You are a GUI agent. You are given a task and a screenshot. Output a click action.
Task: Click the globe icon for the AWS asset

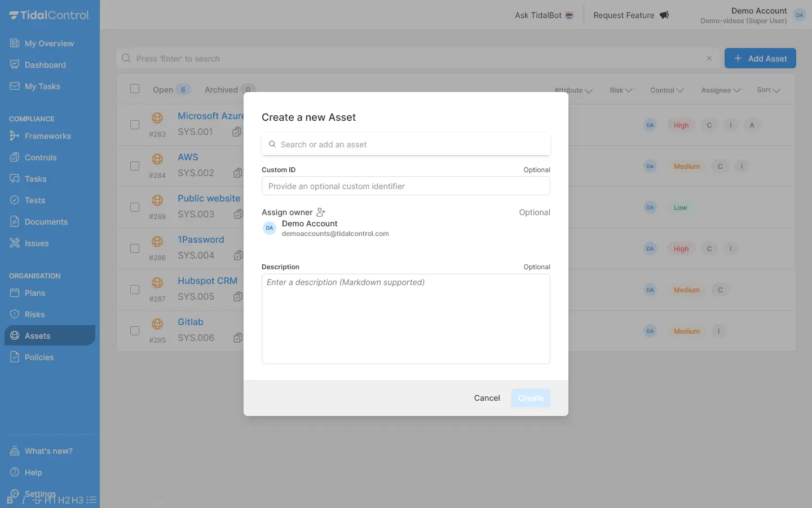point(157,159)
